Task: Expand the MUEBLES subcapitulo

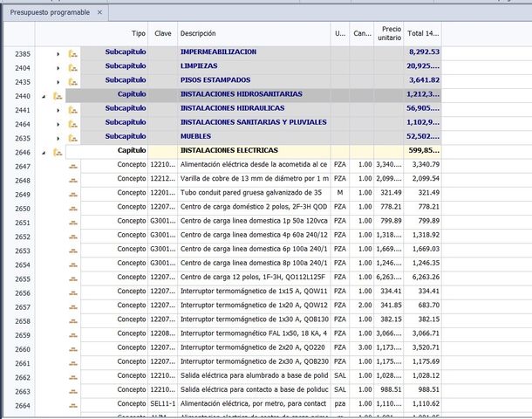Action: pyautogui.click(x=58, y=139)
